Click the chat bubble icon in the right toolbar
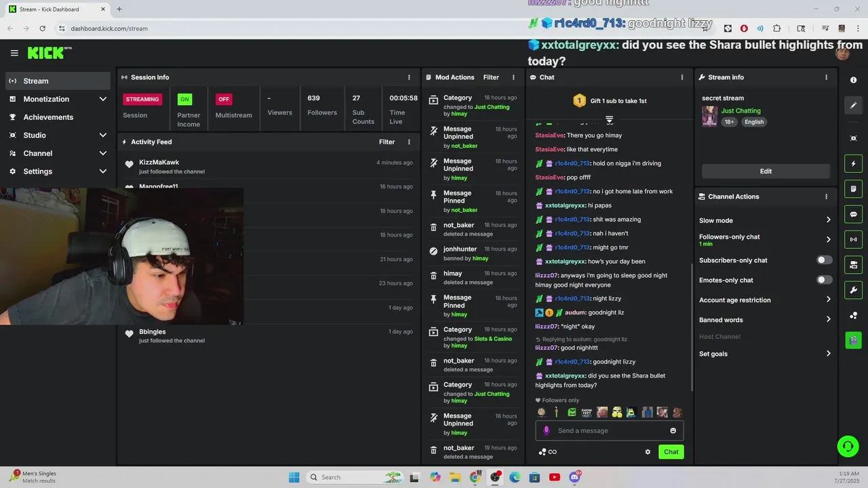868x488 pixels. [853, 214]
